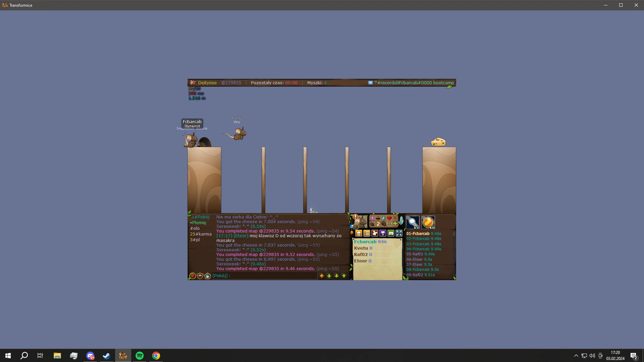Image resolution: width=644 pixels, height=362 pixels.
Task: Click the map code @229835 in the top bar
Action: coord(231,83)
